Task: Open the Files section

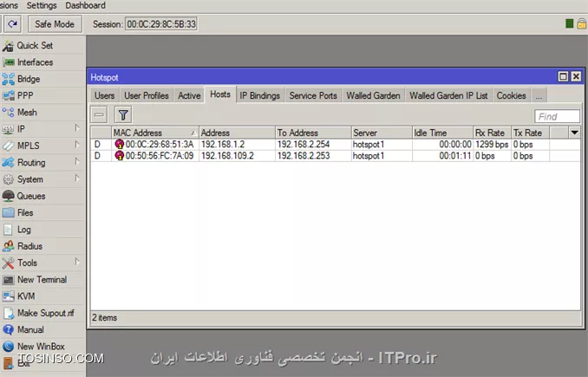Action: click(25, 213)
